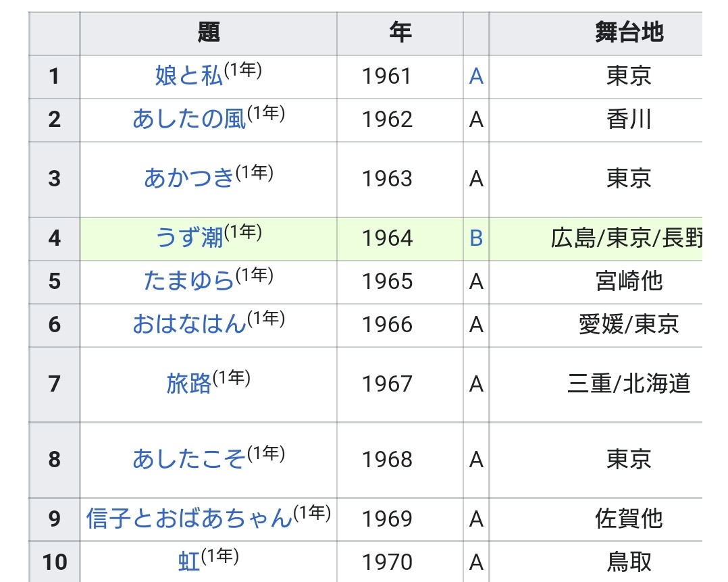Open the たまゆら title link
728x582 pixels.
click(188, 281)
